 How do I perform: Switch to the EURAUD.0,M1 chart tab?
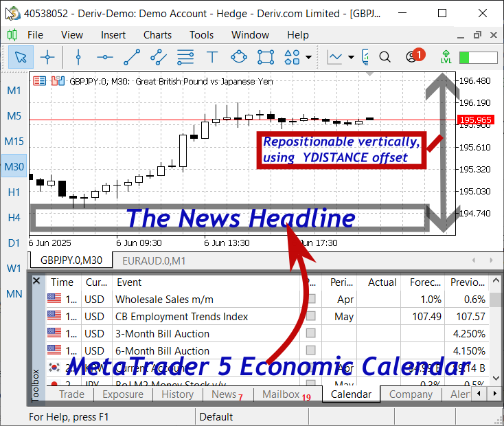[154, 260]
